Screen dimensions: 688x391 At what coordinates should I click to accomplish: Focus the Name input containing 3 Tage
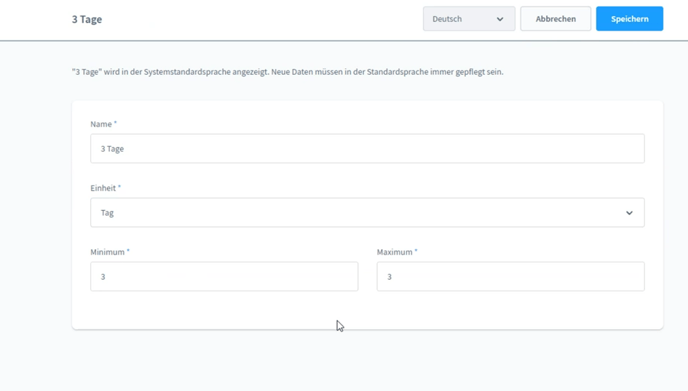point(367,149)
